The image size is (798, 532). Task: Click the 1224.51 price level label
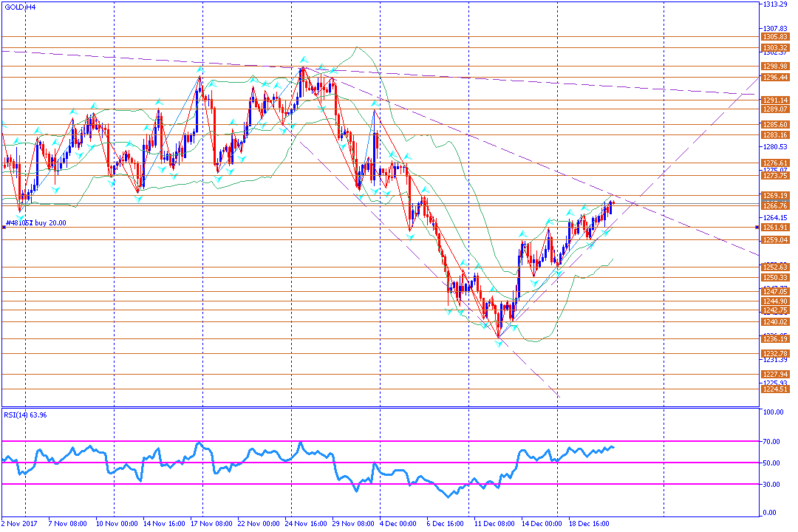point(776,389)
